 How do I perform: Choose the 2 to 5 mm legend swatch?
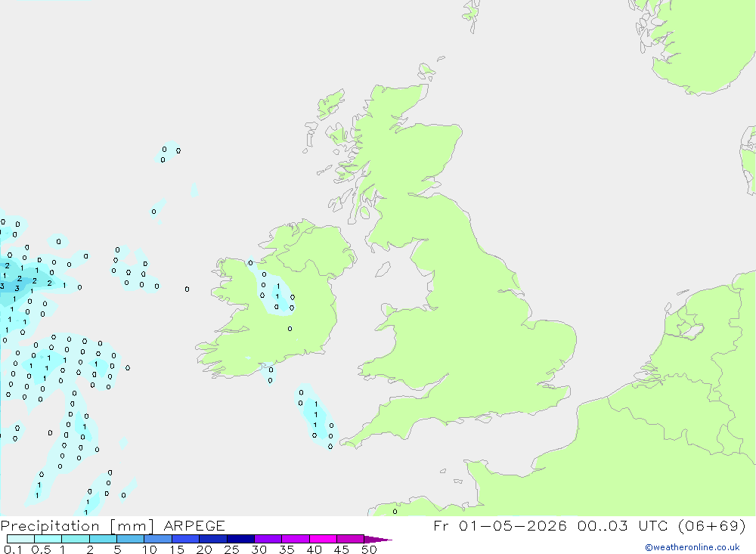[103, 539]
